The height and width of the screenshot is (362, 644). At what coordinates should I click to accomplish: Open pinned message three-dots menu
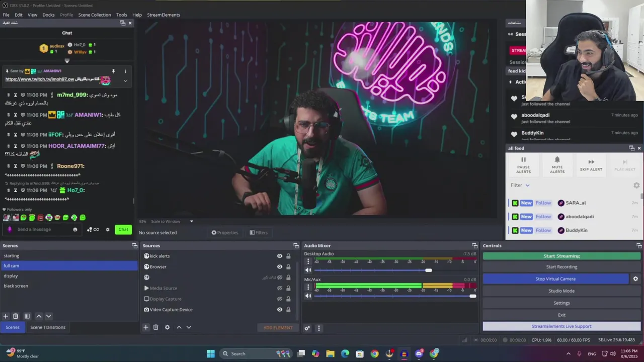[x=125, y=71]
